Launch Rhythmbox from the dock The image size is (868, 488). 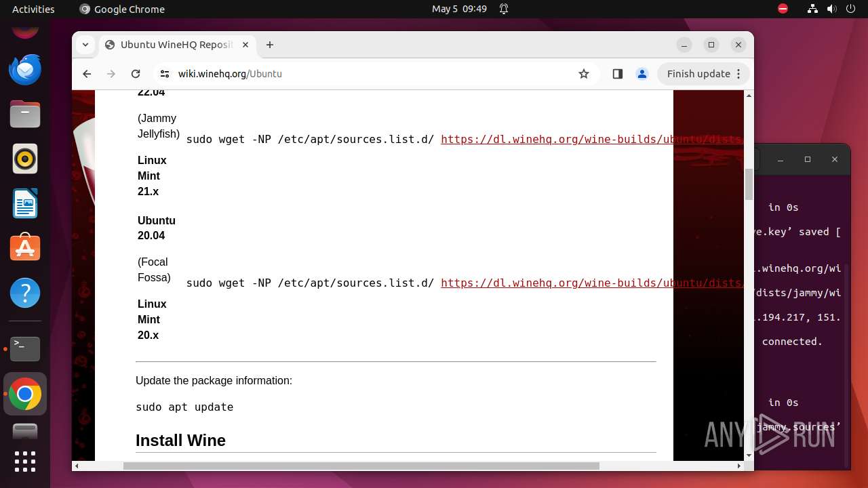click(x=25, y=159)
